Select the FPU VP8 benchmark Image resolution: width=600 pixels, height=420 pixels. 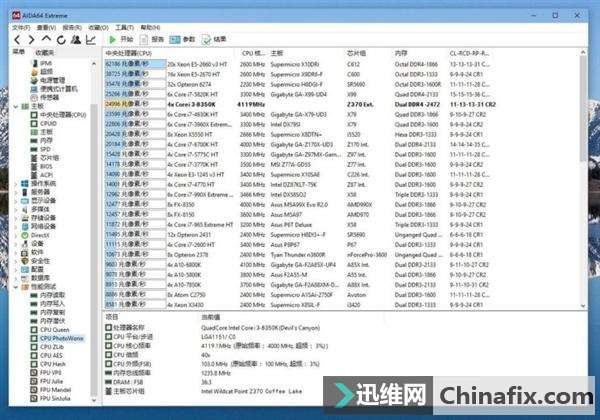pos(51,373)
